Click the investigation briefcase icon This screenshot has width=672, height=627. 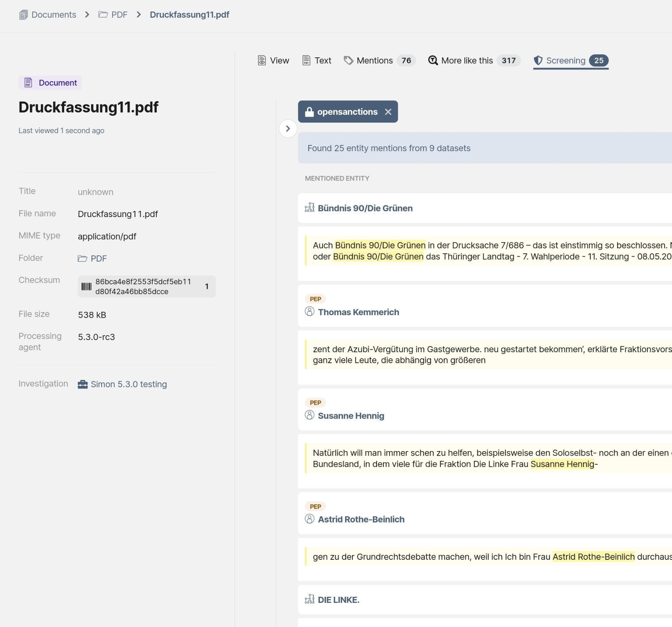tap(83, 384)
